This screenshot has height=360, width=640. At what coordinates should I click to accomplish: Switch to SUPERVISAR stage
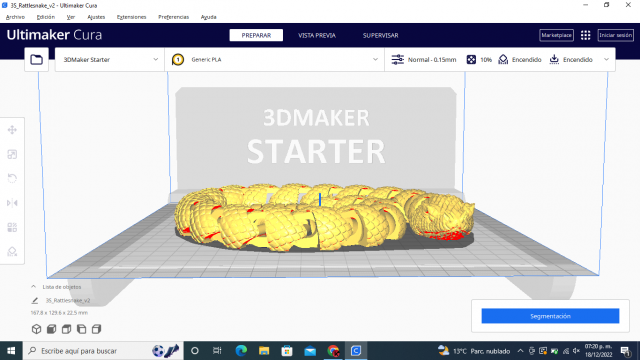(x=380, y=35)
